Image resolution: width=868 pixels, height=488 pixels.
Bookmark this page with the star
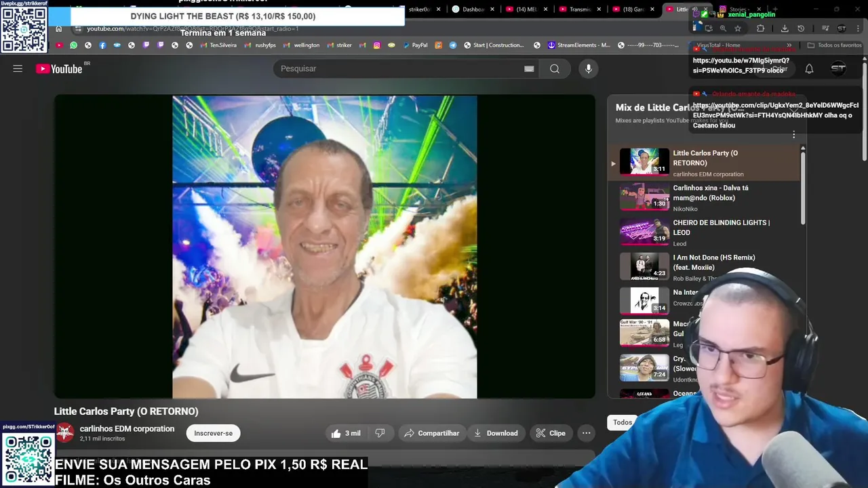coord(738,28)
